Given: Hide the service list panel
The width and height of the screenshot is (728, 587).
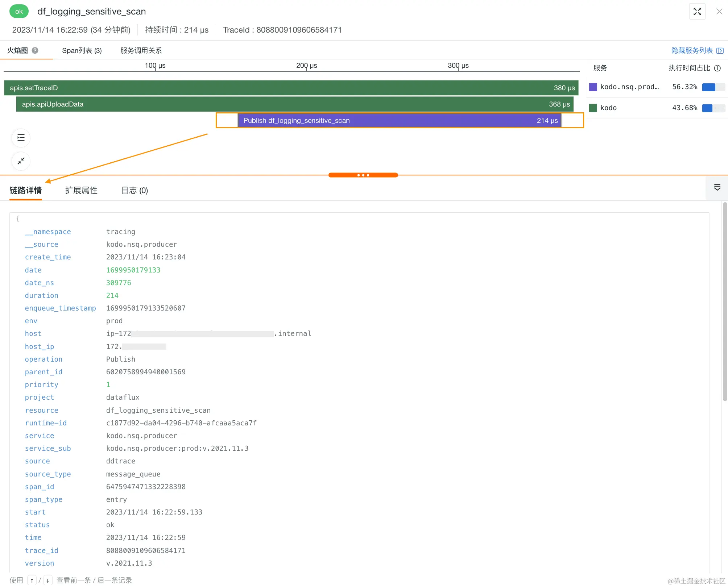Looking at the screenshot, I should tap(697, 50).
